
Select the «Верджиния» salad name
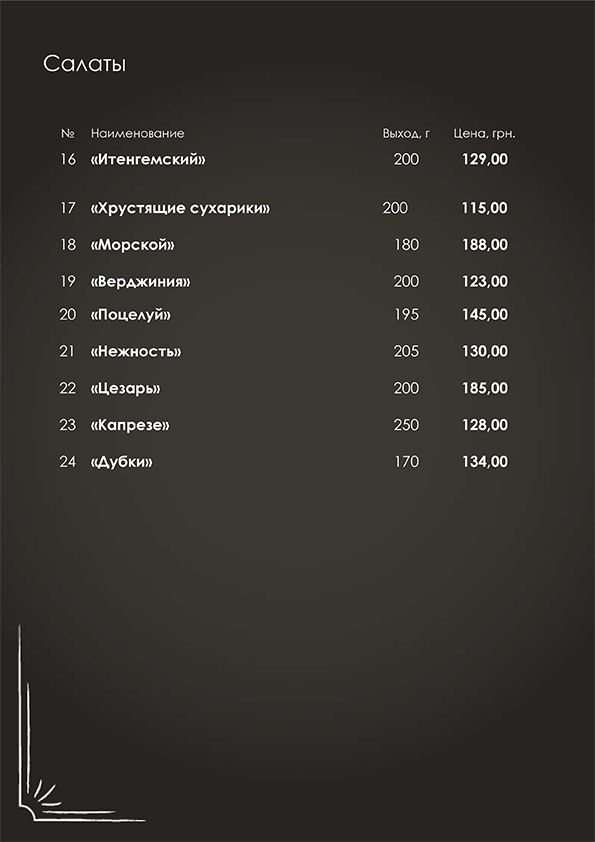tap(140, 282)
